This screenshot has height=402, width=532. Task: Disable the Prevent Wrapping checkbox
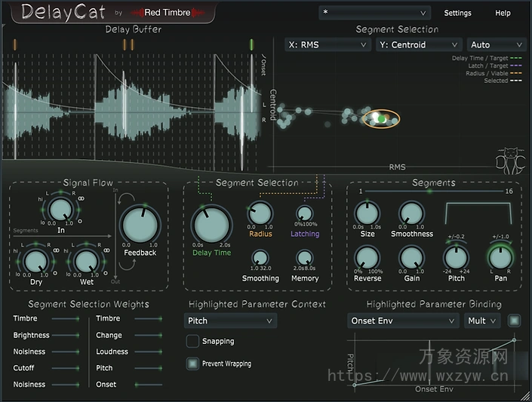point(192,364)
